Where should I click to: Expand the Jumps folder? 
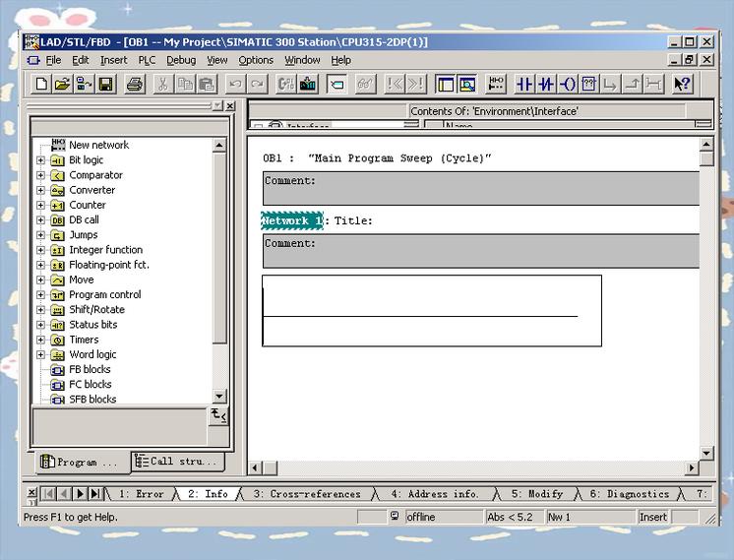click(x=40, y=235)
